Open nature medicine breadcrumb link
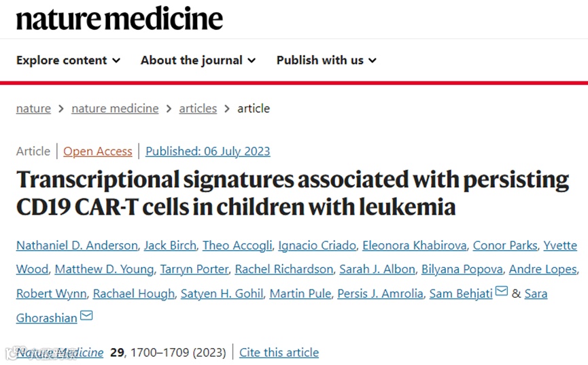The height and width of the screenshot is (365, 588). tap(115, 108)
